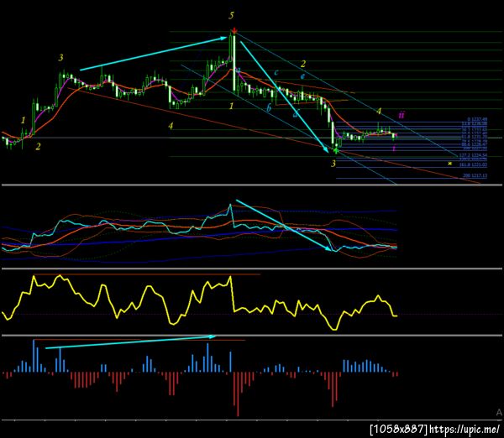Click the Fibonacci level label 200 1217.13
This screenshot has width=504, height=438.
(x=475, y=175)
